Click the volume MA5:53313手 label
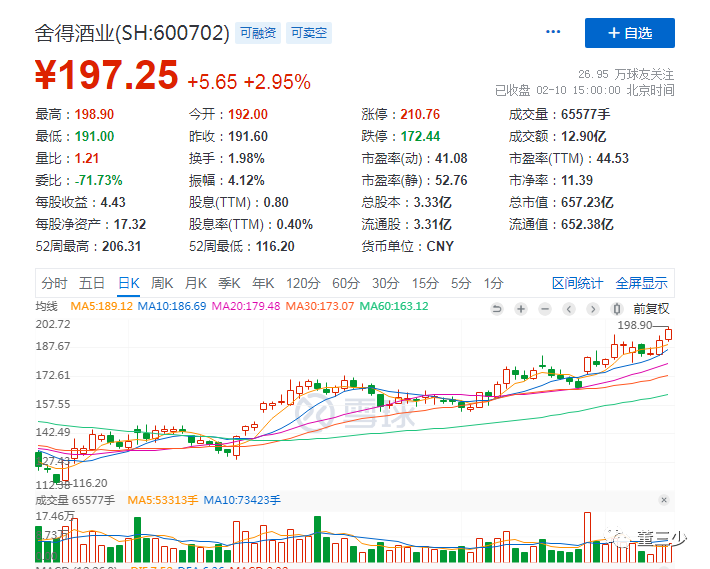The height and width of the screenshot is (569, 710). pos(163,500)
